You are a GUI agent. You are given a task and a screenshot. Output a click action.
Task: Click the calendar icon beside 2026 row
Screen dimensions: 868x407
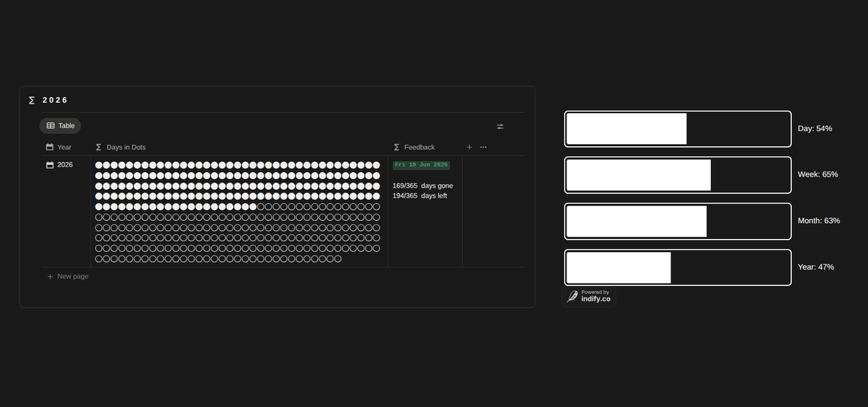click(x=50, y=165)
